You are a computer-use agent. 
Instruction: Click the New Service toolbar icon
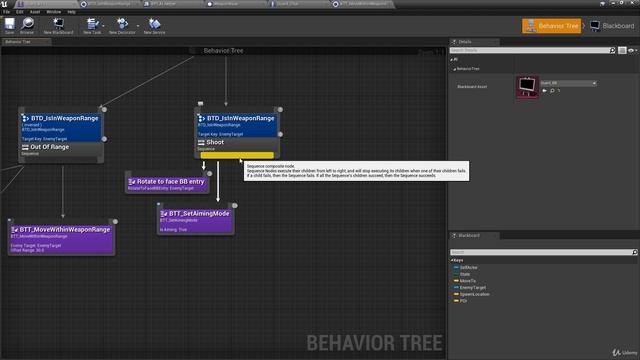point(154,25)
